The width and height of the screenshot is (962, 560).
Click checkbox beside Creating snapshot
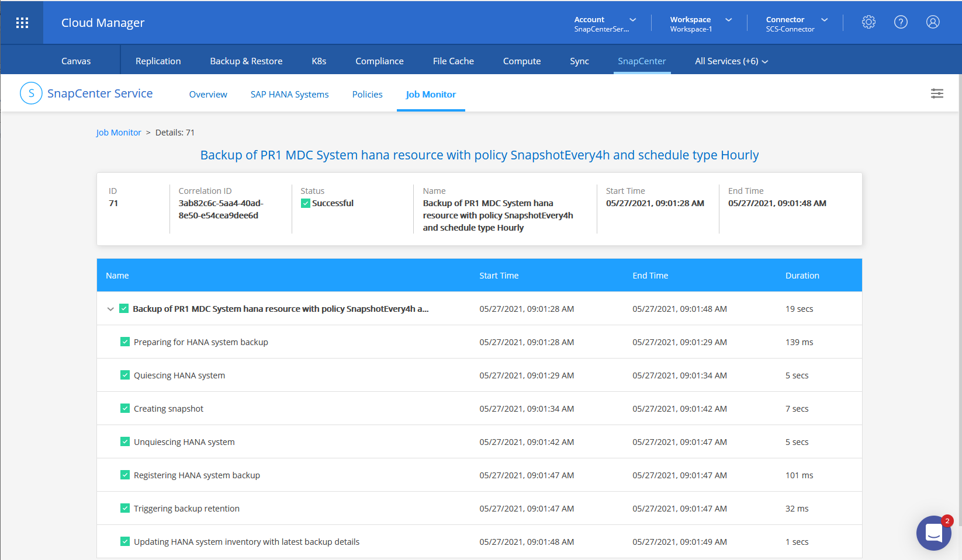125,409
